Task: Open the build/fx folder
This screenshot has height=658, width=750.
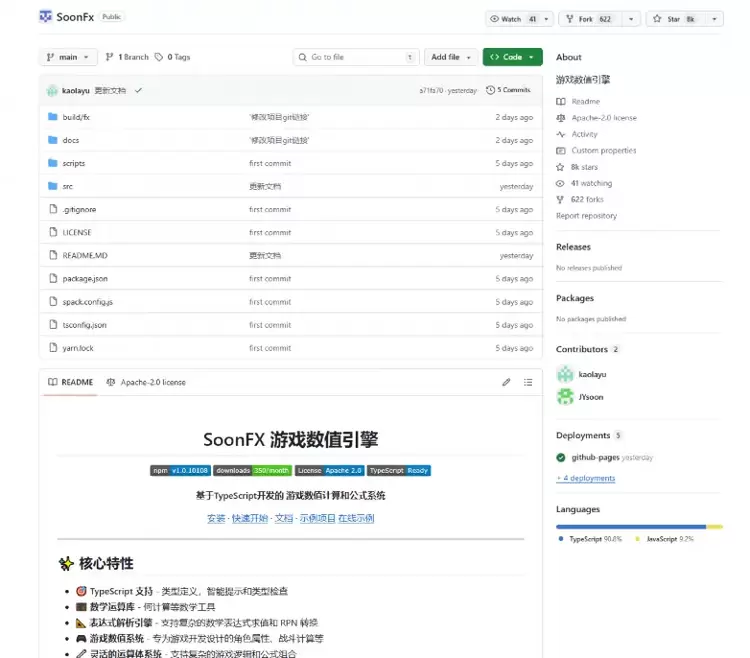Action: click(x=76, y=117)
